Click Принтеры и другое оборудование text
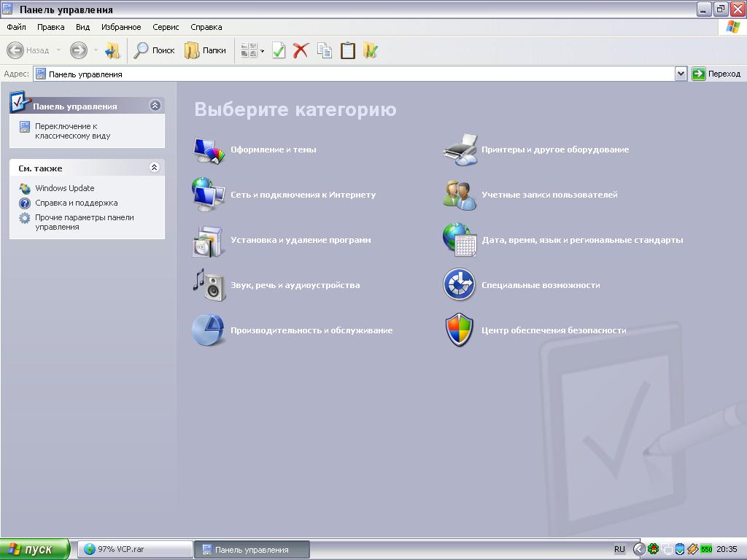 tap(555, 149)
